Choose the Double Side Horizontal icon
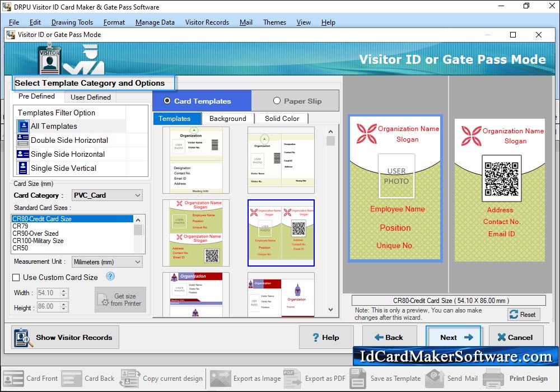The height and width of the screenshot is (392, 560). tap(23, 140)
